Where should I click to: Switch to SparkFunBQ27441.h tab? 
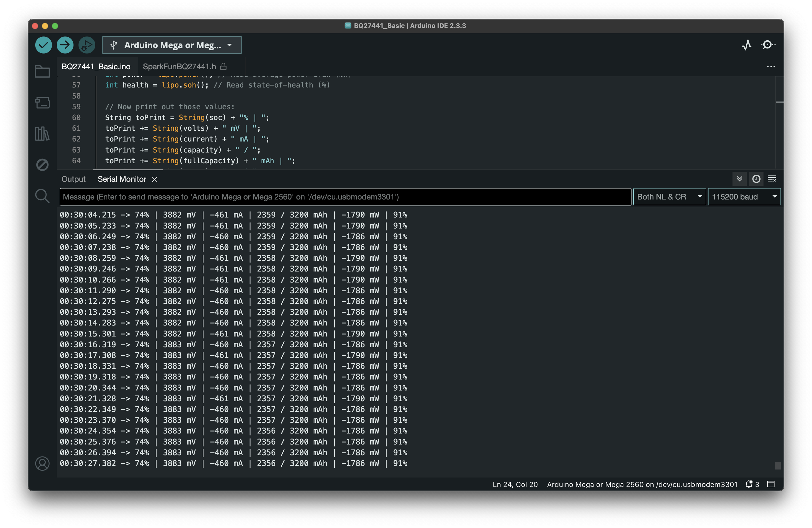coord(179,66)
